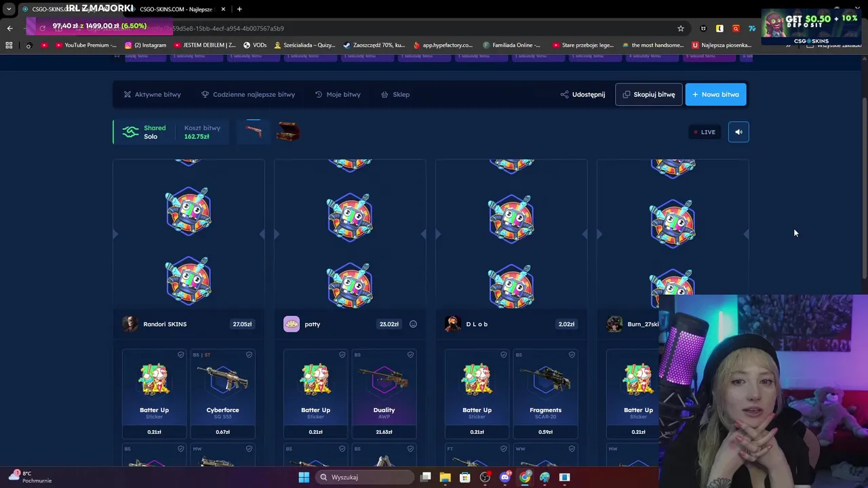Screen dimensions: 868x488
Task: Click Randori SKINS total 27.05zł
Action: (242, 324)
